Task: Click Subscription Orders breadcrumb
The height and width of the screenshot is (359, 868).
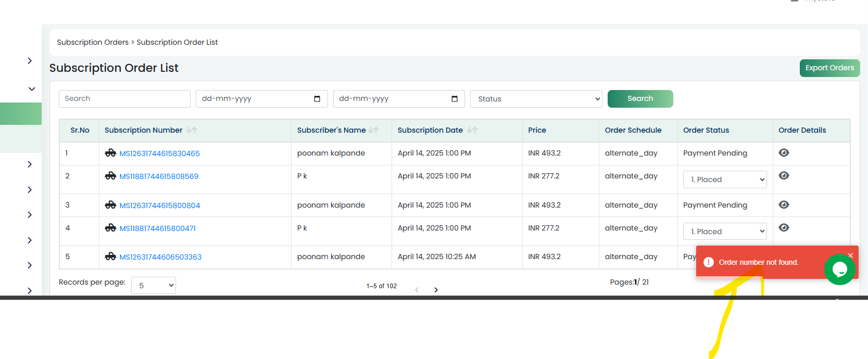Action: tap(93, 42)
